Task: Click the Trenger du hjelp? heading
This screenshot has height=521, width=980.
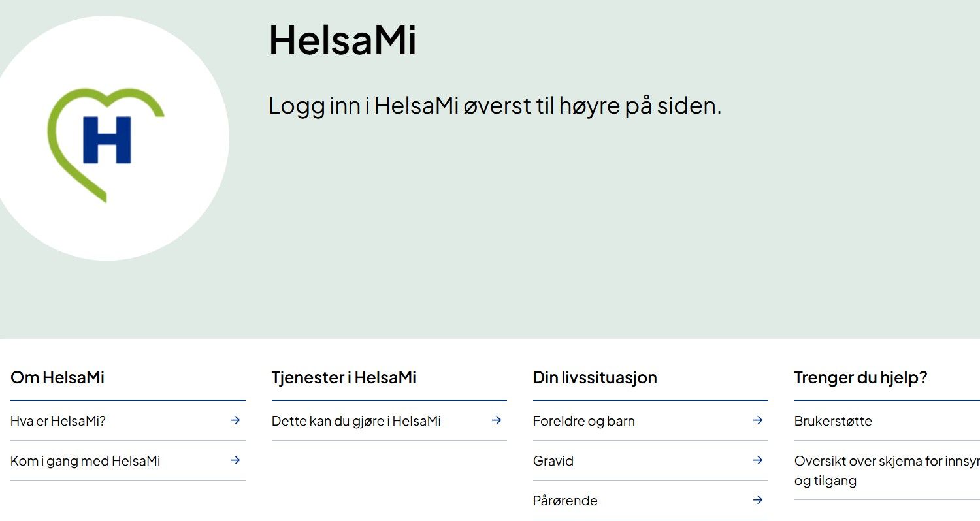Action: click(860, 377)
